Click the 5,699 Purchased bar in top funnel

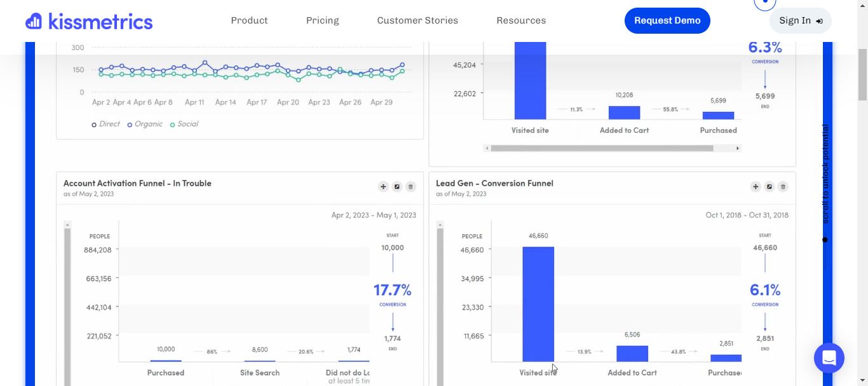(718, 116)
